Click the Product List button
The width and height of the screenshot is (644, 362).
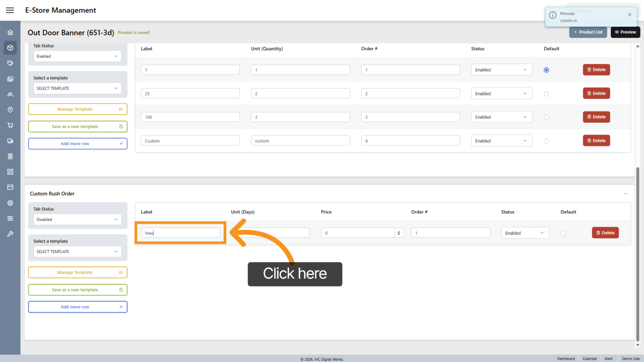tap(588, 32)
